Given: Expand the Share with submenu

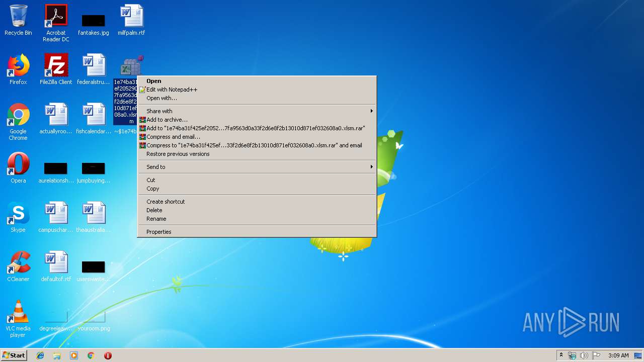Looking at the screenshot, I should click(x=257, y=111).
